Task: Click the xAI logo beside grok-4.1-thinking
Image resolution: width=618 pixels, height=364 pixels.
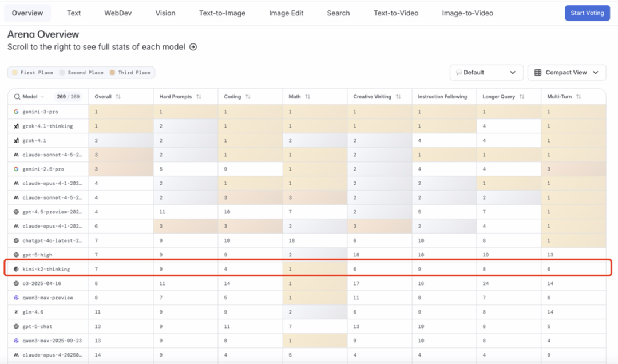Action: tap(16, 126)
